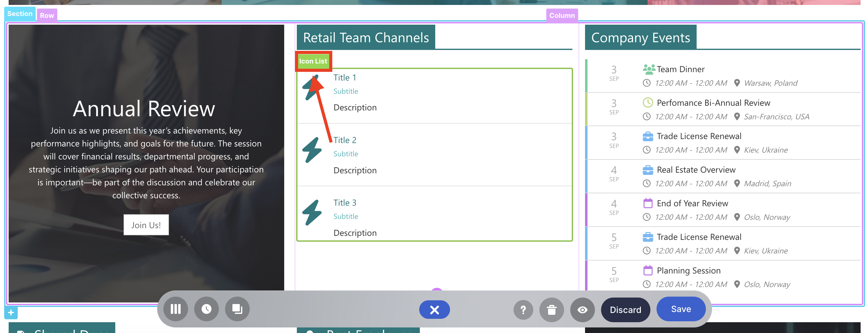
Task: Click the purple calendar icon next to End of Year Review
Action: point(648,203)
